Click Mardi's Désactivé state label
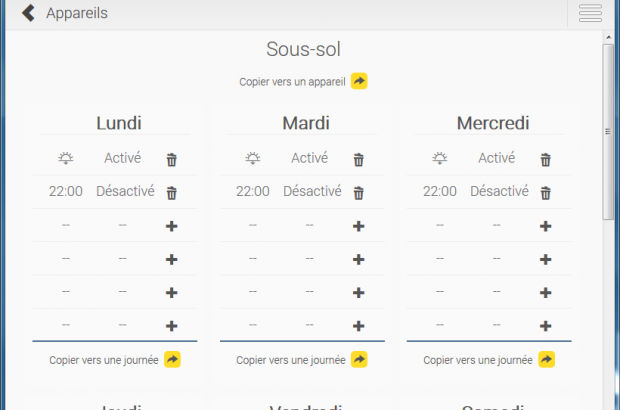620x410 pixels. [312, 191]
